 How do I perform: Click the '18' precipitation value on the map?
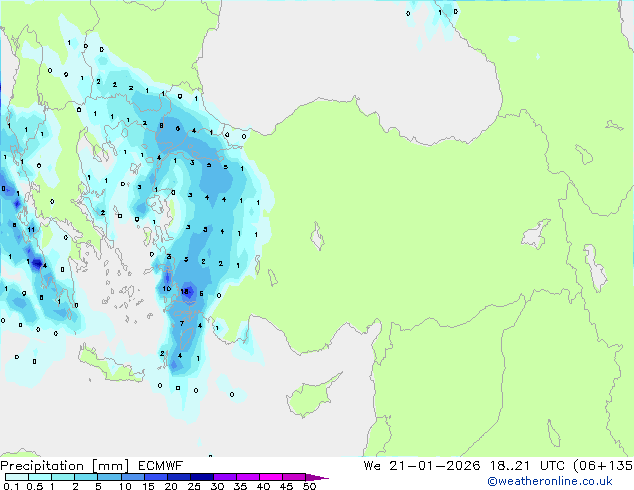[185, 291]
